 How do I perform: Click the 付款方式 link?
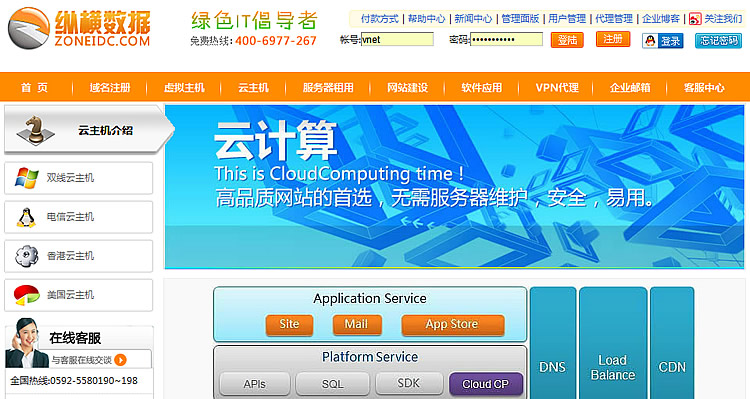pos(380,19)
